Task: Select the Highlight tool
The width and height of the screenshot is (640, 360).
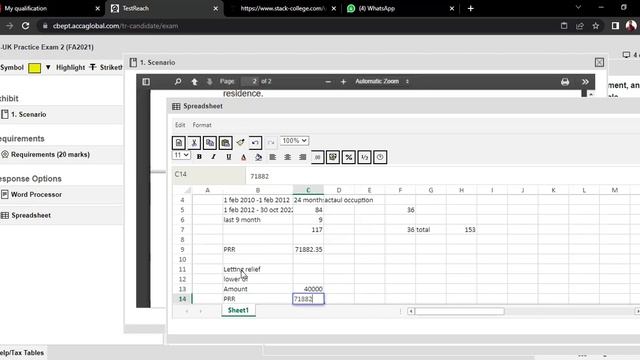Action: click(70, 67)
